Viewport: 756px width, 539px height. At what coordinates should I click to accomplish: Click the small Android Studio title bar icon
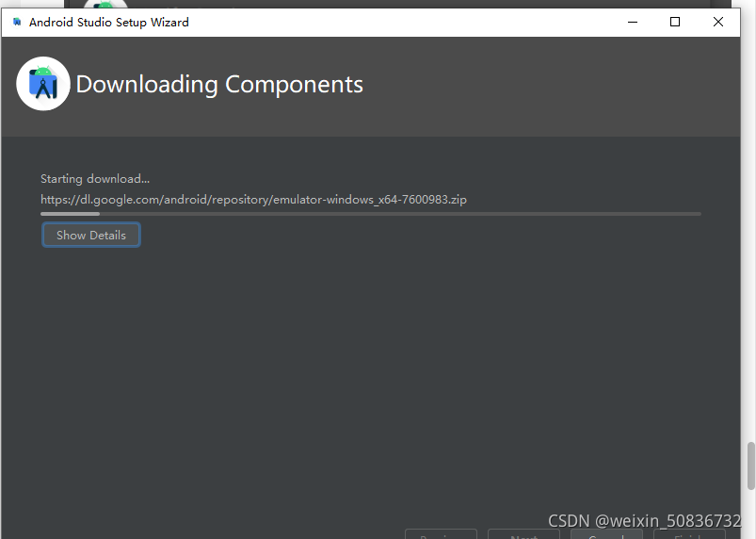point(17,23)
